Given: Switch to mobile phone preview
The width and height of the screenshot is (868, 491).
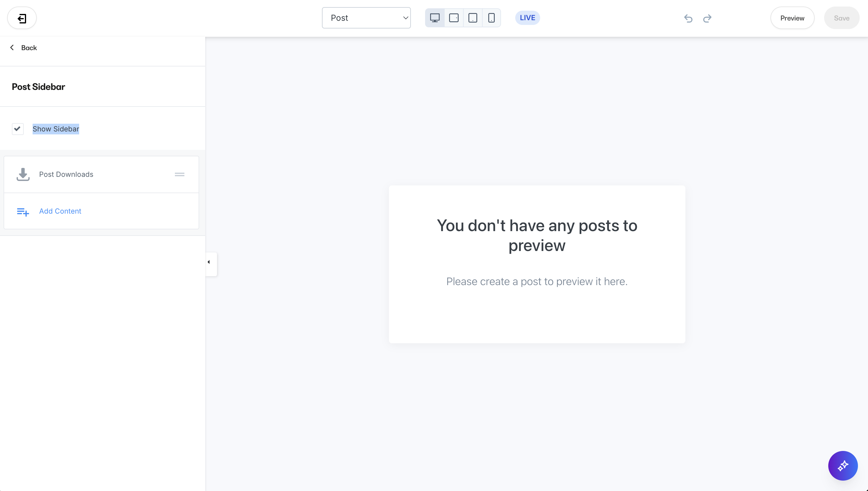Looking at the screenshot, I should (491, 18).
